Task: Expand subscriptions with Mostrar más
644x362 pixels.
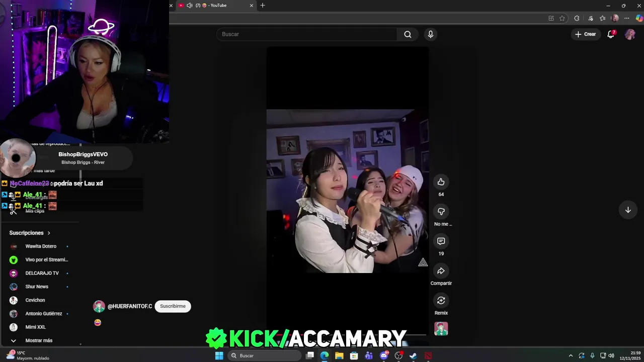Action: [x=39, y=340]
